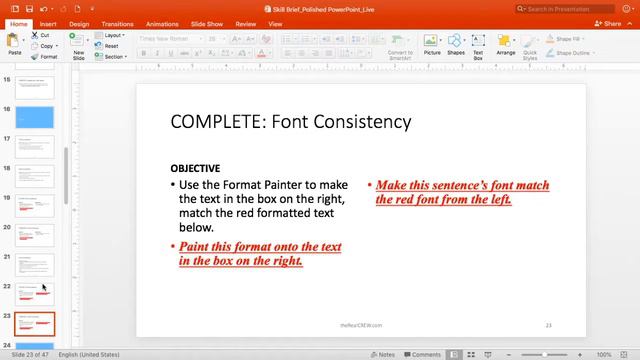Image resolution: width=640 pixels, height=360 pixels.
Task: Switch to the Design tab
Action: pos(79,24)
